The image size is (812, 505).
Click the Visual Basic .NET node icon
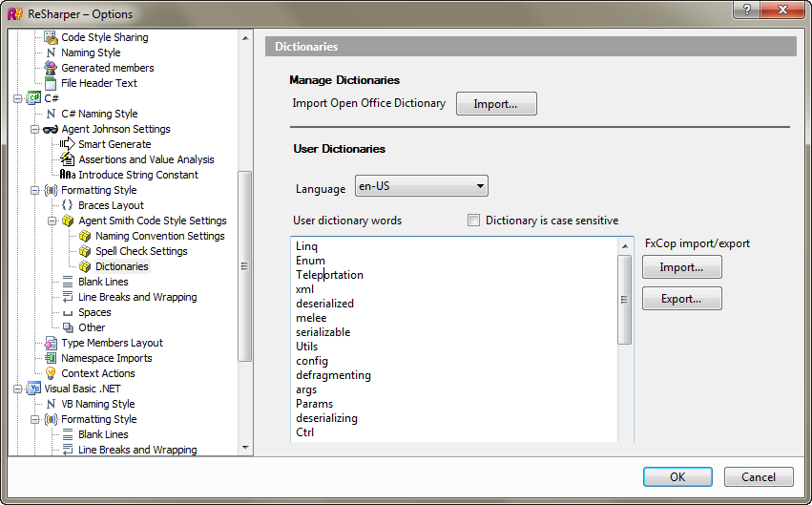33,389
